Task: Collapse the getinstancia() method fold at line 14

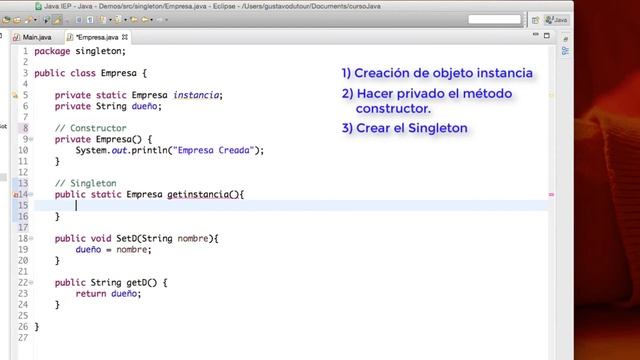Action: click(x=31, y=194)
